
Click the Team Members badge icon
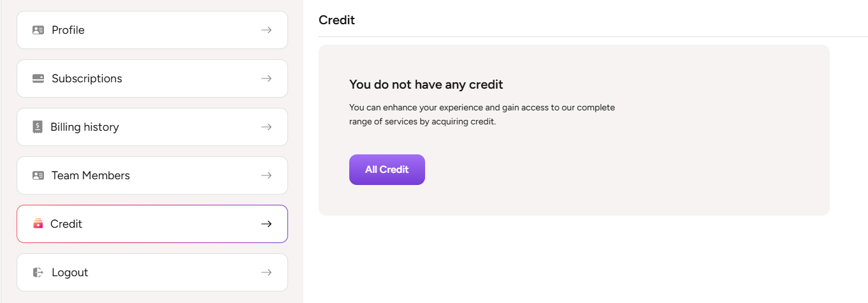[x=38, y=175]
